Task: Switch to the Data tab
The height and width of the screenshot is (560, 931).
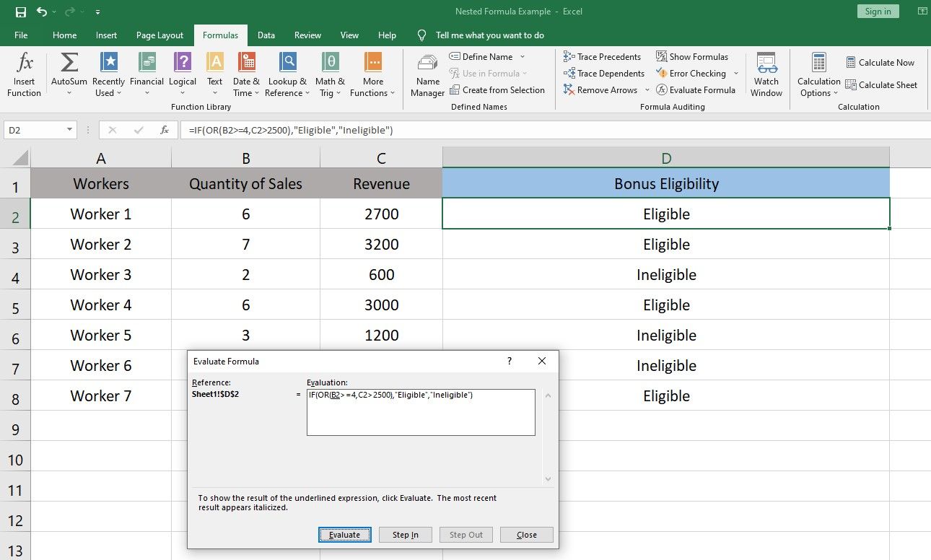Action: [266, 35]
